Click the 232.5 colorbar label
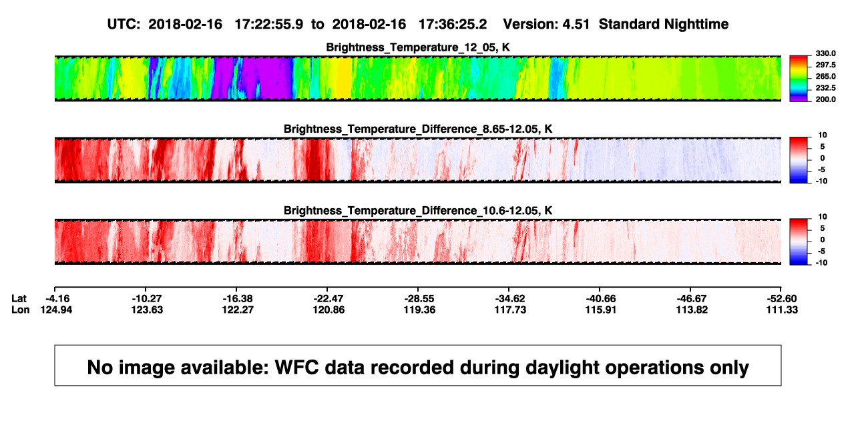Screen dimensions: 868x445 (825, 88)
